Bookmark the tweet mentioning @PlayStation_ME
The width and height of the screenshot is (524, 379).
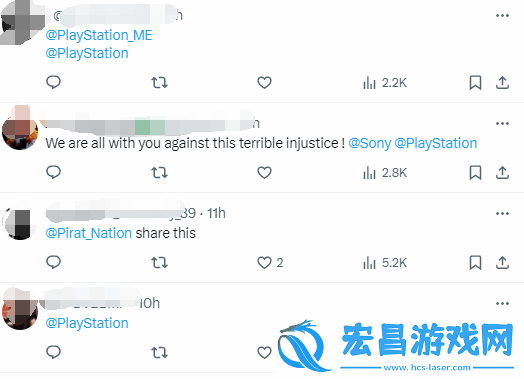(x=475, y=83)
